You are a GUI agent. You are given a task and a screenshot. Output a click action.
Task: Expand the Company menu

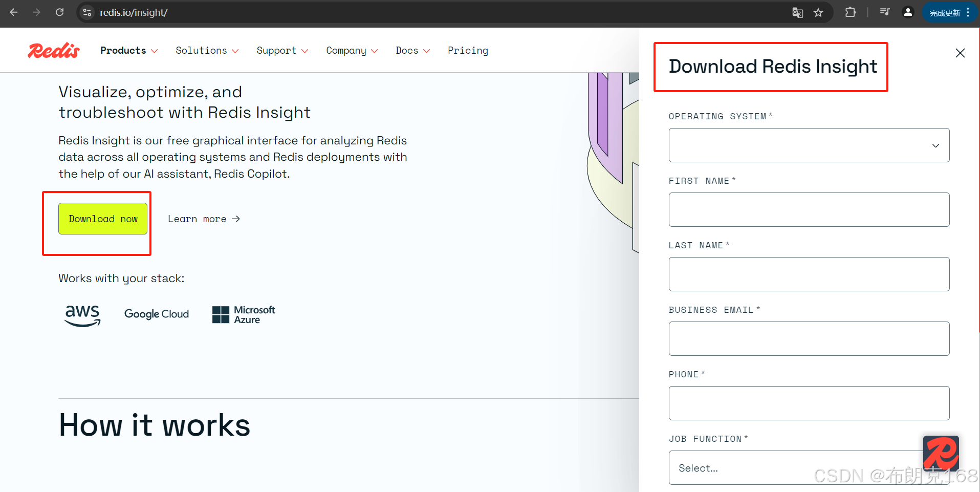(x=352, y=51)
